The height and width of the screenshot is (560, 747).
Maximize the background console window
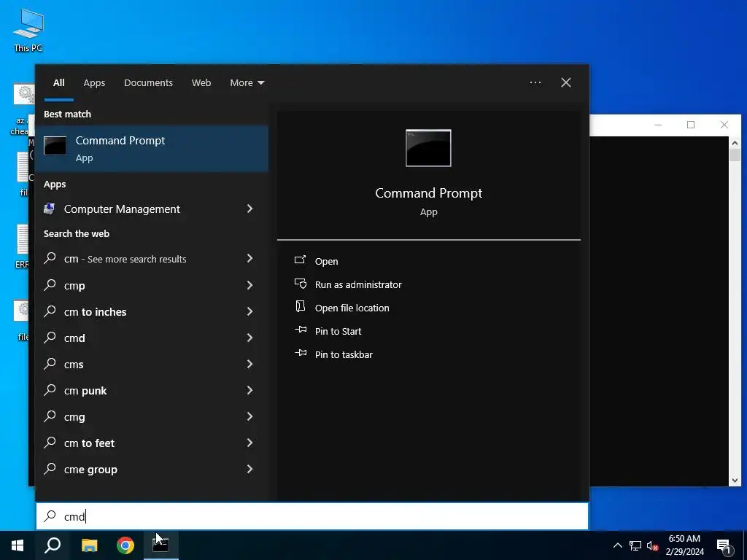(x=691, y=125)
